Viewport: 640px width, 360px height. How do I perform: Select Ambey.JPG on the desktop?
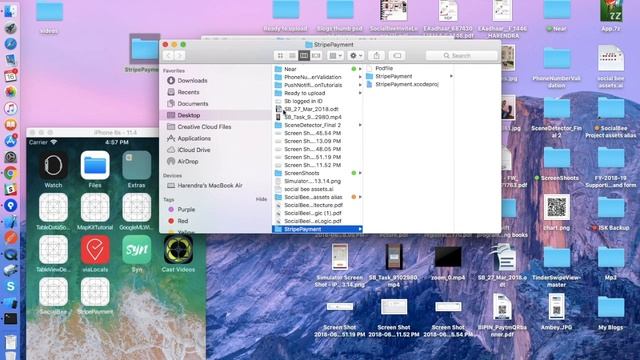[x=557, y=307]
